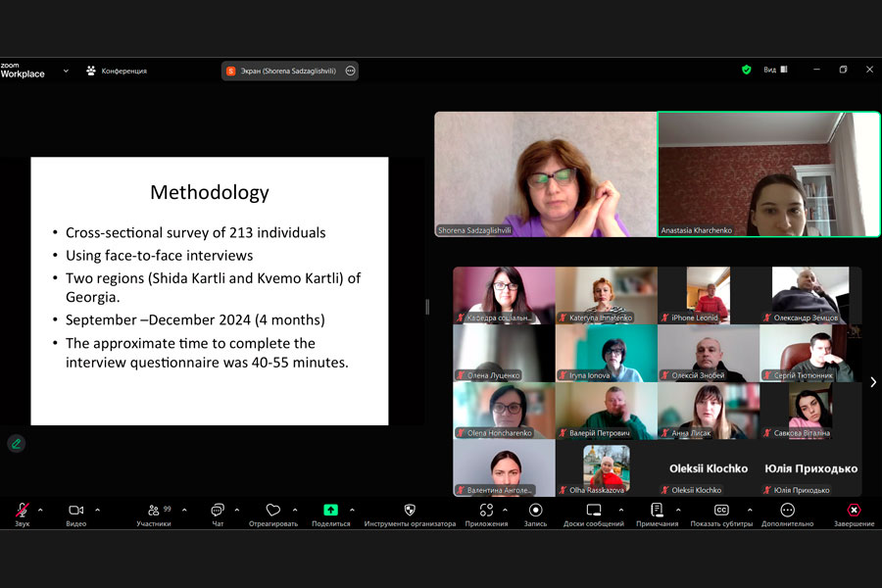The width and height of the screenshot is (882, 588).
Task: Open Инструменты организатора shield icon
Action: tap(410, 511)
